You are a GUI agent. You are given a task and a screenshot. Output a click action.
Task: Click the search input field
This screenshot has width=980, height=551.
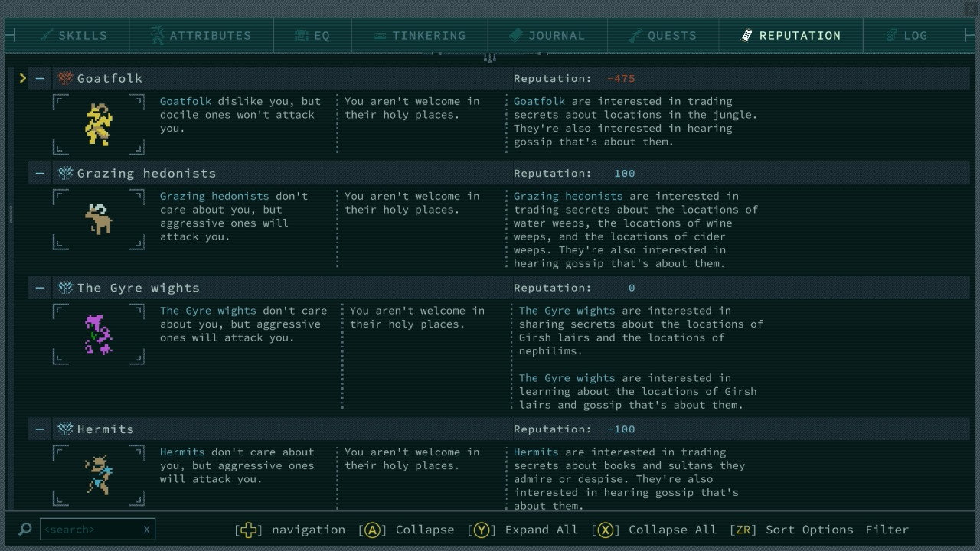click(x=90, y=530)
